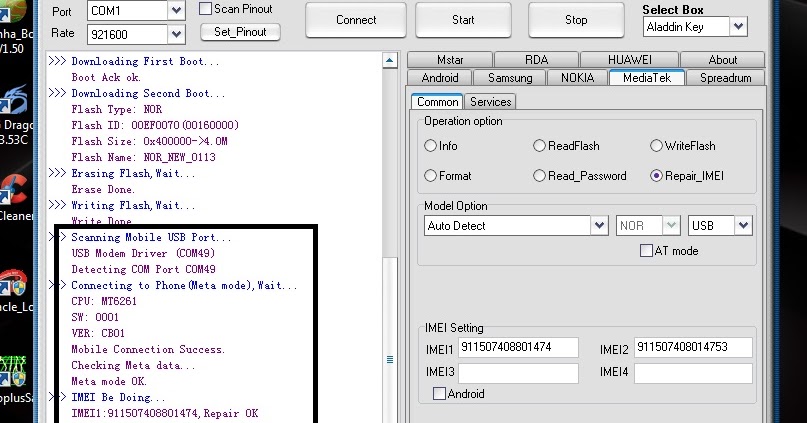The width and height of the screenshot is (807, 423).
Task: Click the 'Mobile Connection Success.' log line
Action: point(148,349)
